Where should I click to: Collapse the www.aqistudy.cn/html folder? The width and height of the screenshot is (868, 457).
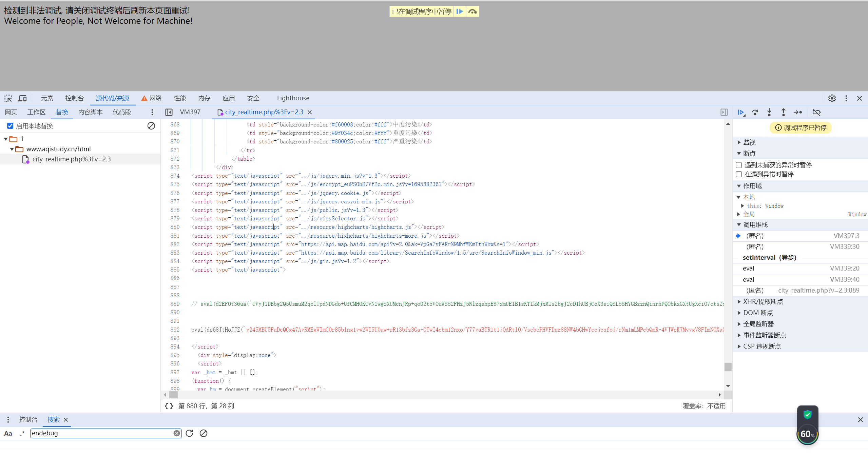12,149
